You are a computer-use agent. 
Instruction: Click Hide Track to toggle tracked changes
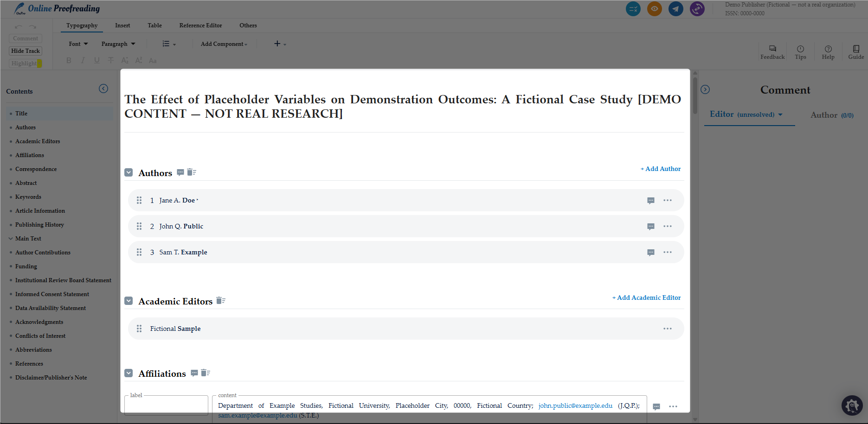coord(26,51)
